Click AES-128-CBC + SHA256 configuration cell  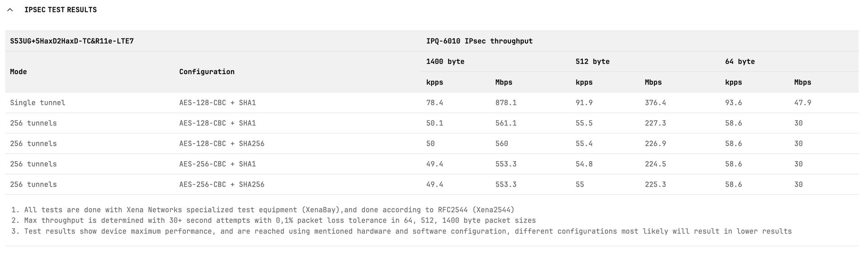pos(222,143)
